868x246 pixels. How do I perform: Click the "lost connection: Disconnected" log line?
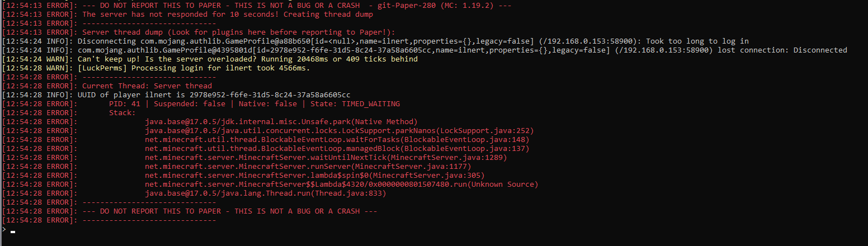click(424, 50)
